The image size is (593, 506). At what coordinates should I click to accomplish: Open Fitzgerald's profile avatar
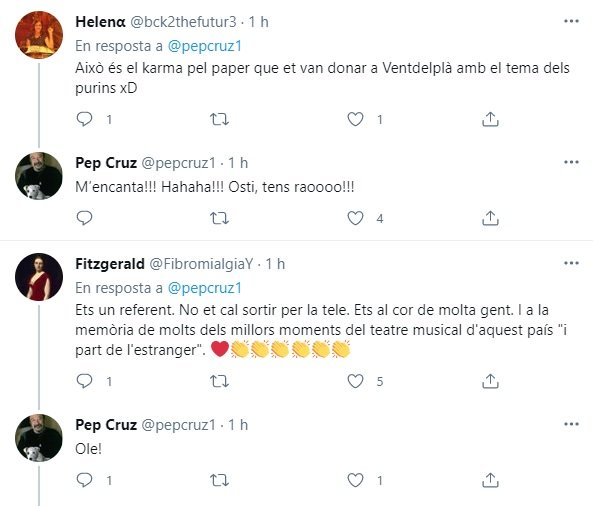pyautogui.click(x=39, y=277)
